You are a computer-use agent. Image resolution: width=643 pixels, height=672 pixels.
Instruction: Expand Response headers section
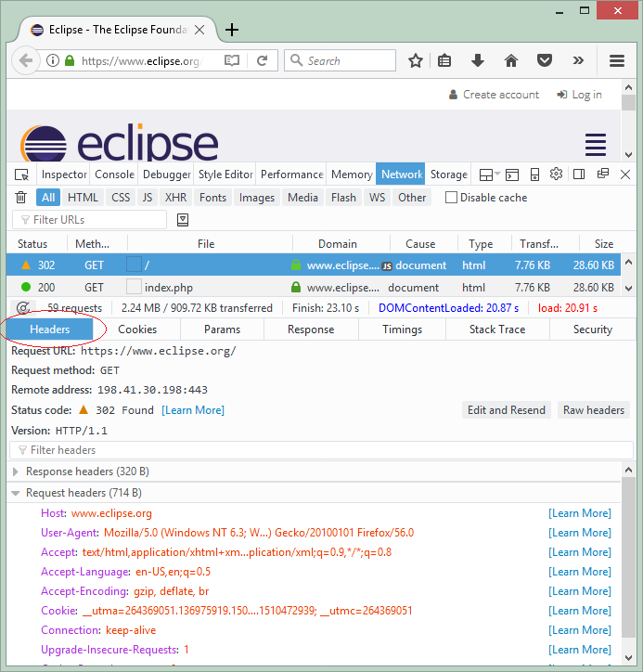pos(16,472)
